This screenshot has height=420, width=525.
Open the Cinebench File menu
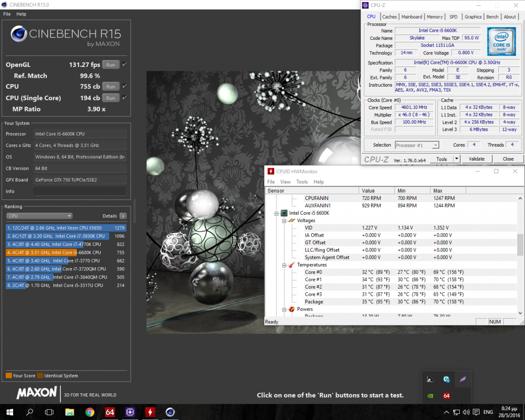click(7, 14)
